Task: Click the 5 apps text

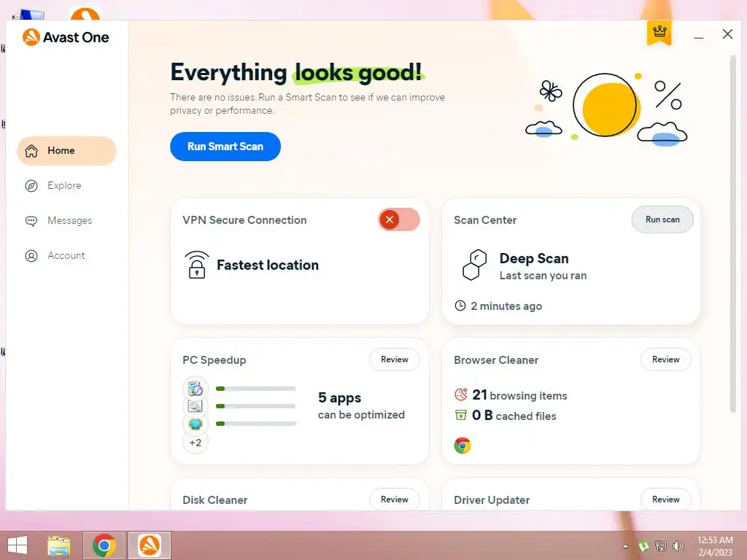Action: point(340,397)
